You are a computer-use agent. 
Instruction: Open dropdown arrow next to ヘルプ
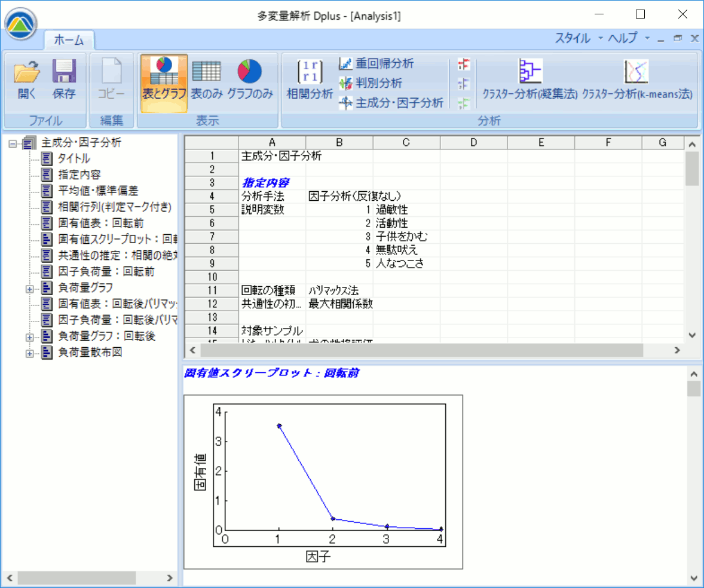(647, 39)
